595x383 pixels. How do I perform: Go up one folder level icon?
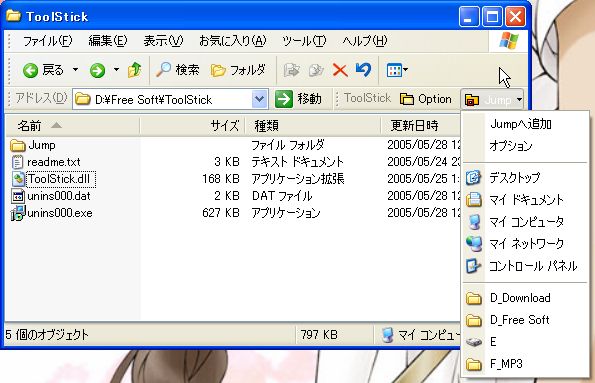pos(135,70)
